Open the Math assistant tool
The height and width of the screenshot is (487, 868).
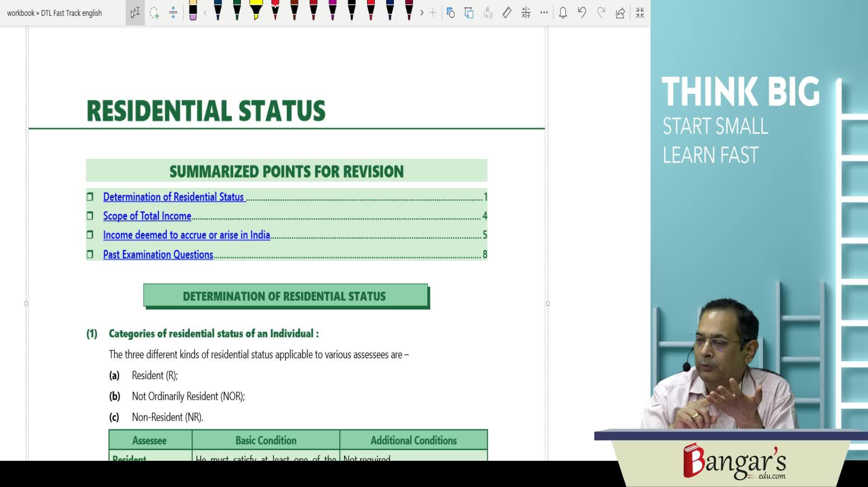point(526,13)
